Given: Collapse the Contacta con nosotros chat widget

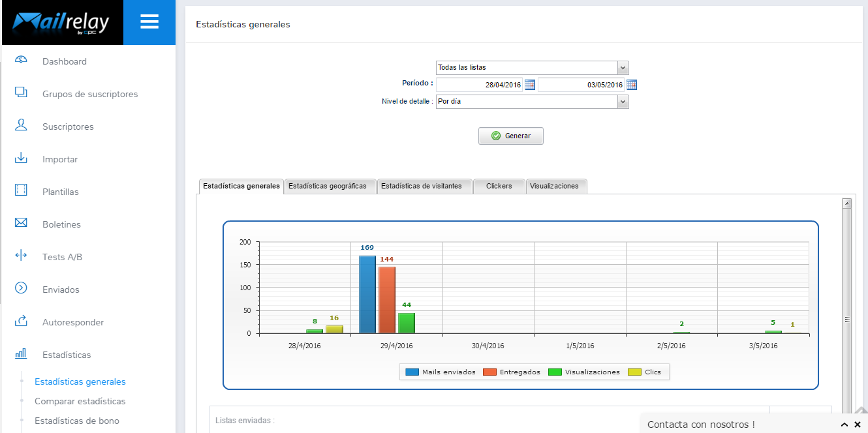Looking at the screenshot, I should [845, 424].
